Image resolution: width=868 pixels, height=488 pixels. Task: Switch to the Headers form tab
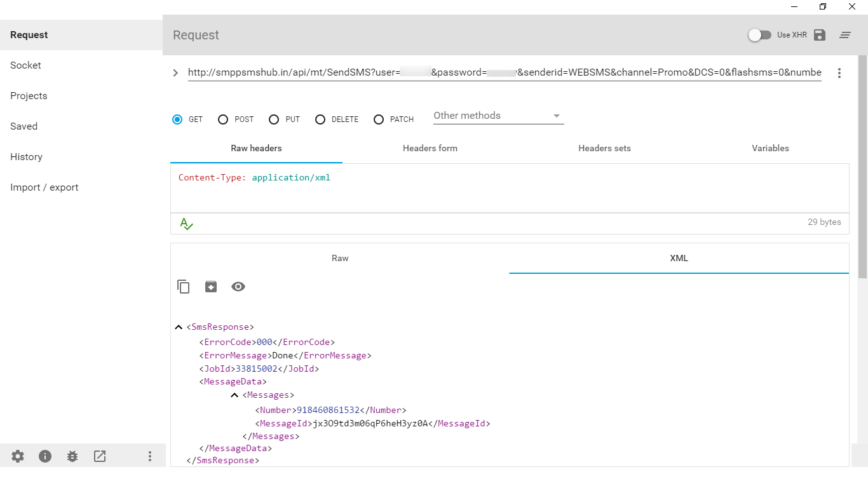tap(430, 148)
